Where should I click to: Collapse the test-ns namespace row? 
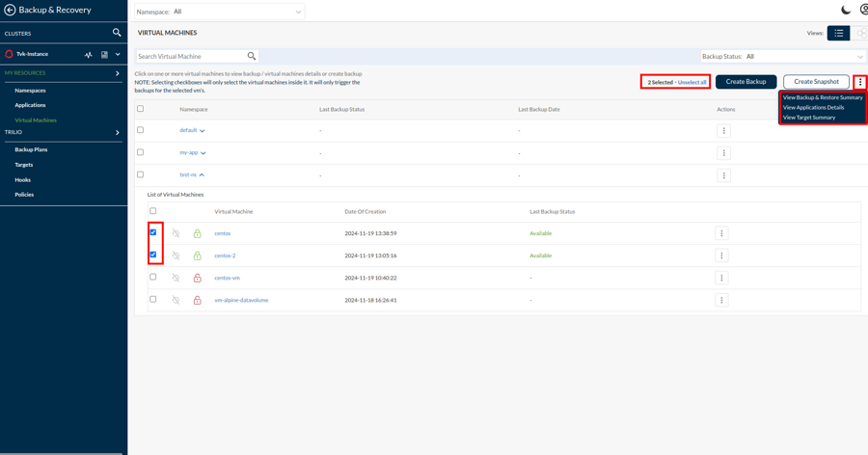[x=202, y=175]
